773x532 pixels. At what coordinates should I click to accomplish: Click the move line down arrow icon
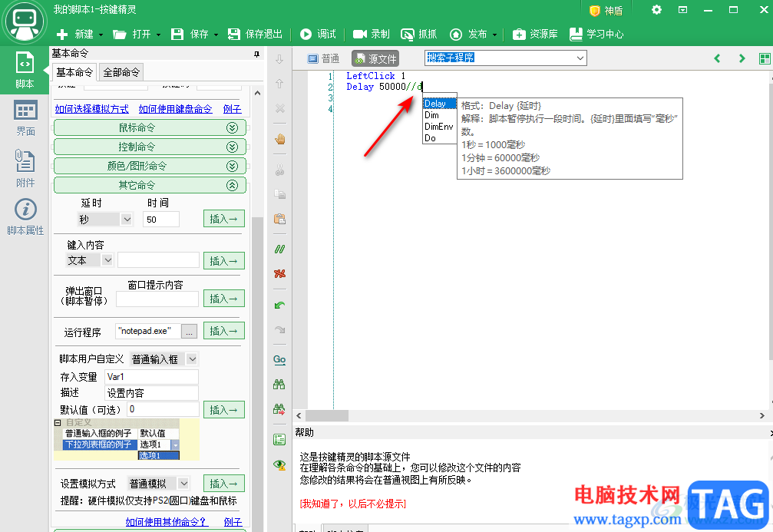[x=279, y=59]
